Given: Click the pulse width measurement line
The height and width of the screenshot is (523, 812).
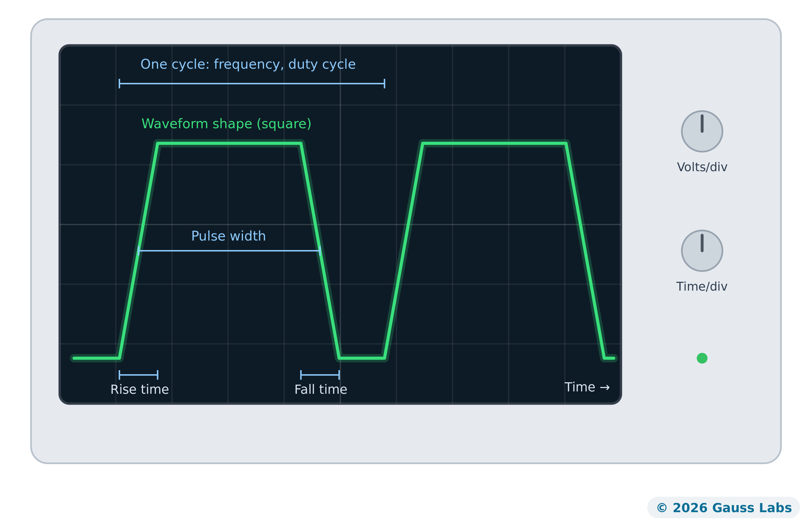Looking at the screenshot, I should click(229, 251).
